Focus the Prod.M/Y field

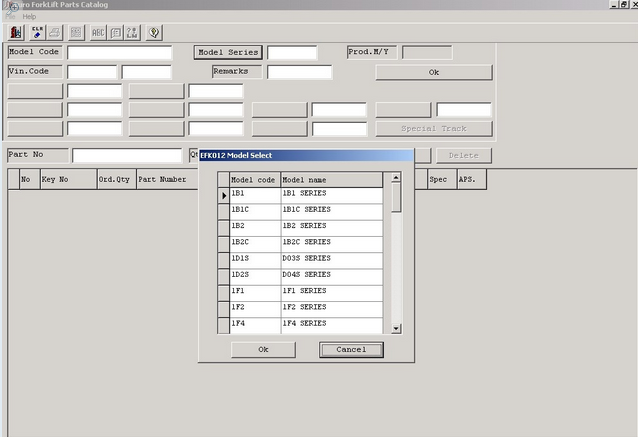click(427, 52)
